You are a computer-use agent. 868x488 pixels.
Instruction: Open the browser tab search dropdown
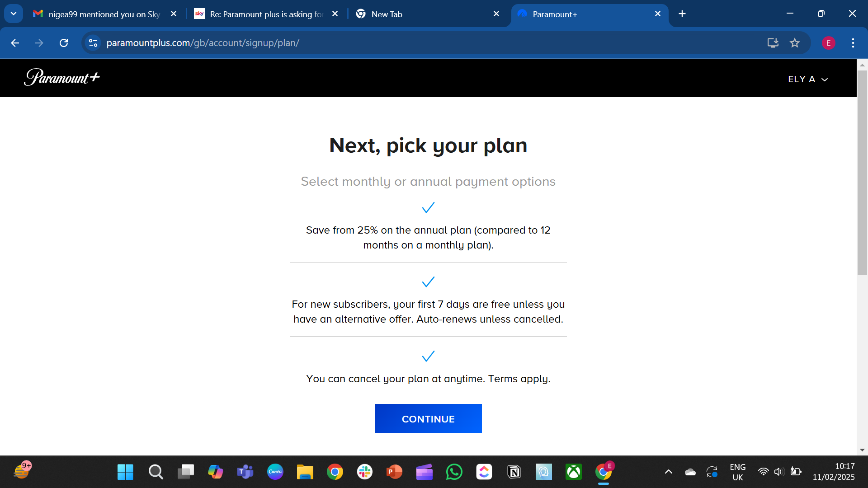[13, 13]
